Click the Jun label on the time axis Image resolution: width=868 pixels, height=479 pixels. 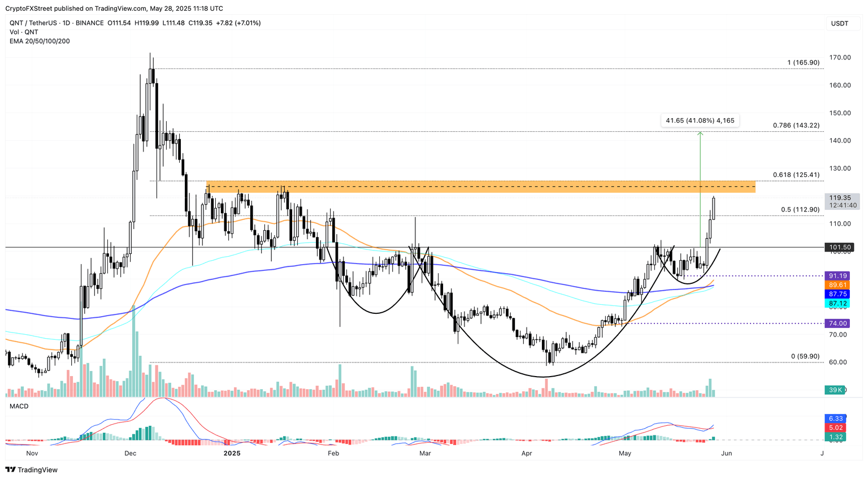(x=727, y=453)
